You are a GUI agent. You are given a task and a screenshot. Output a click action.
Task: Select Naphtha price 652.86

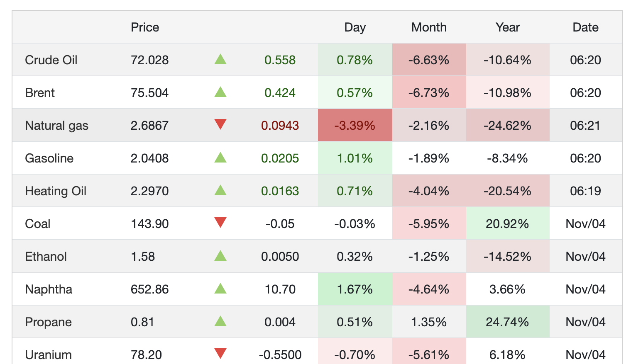(x=149, y=289)
